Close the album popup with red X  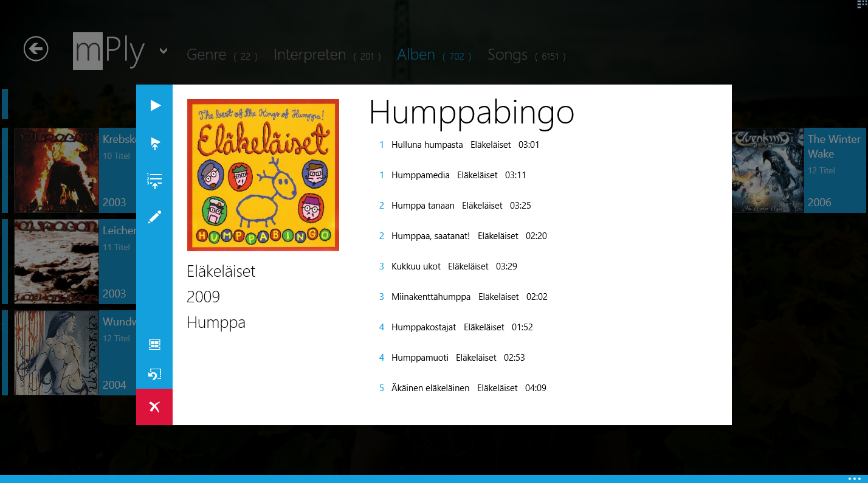tap(154, 407)
